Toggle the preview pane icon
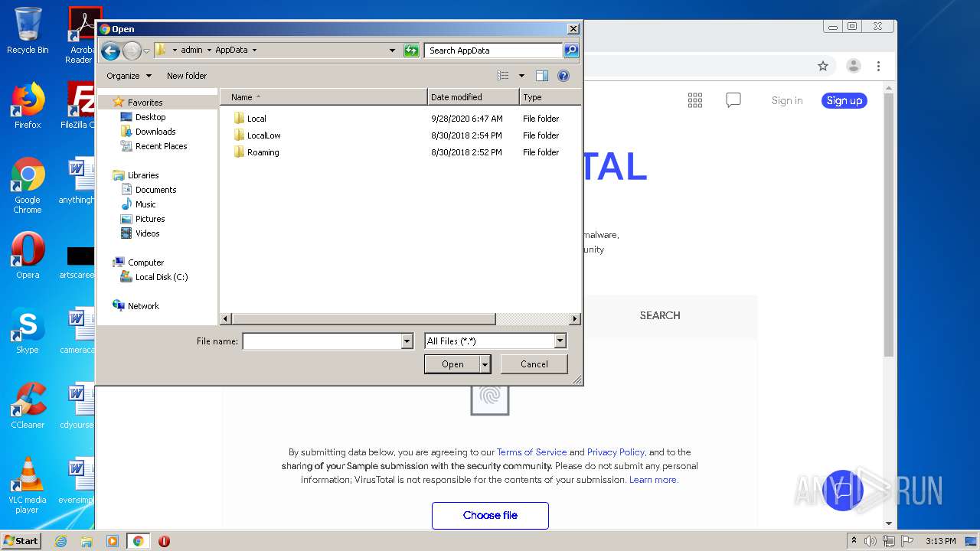The image size is (980, 551). tap(542, 76)
